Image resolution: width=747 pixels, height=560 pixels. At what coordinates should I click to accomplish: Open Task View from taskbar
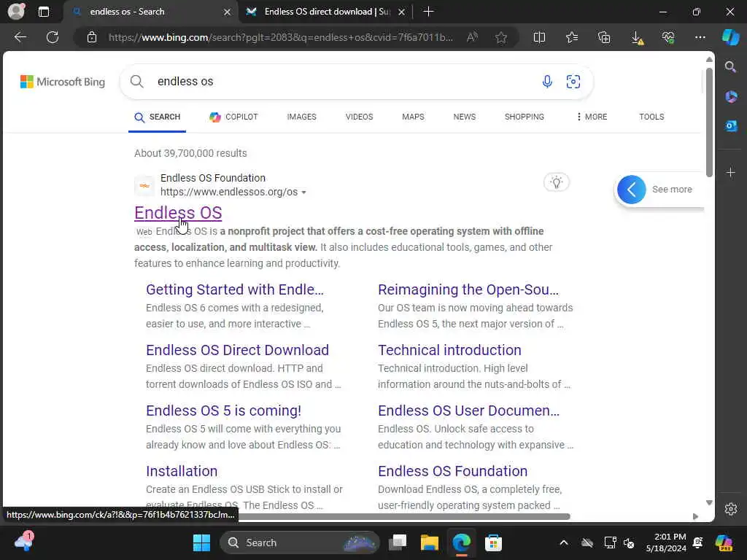click(398, 542)
